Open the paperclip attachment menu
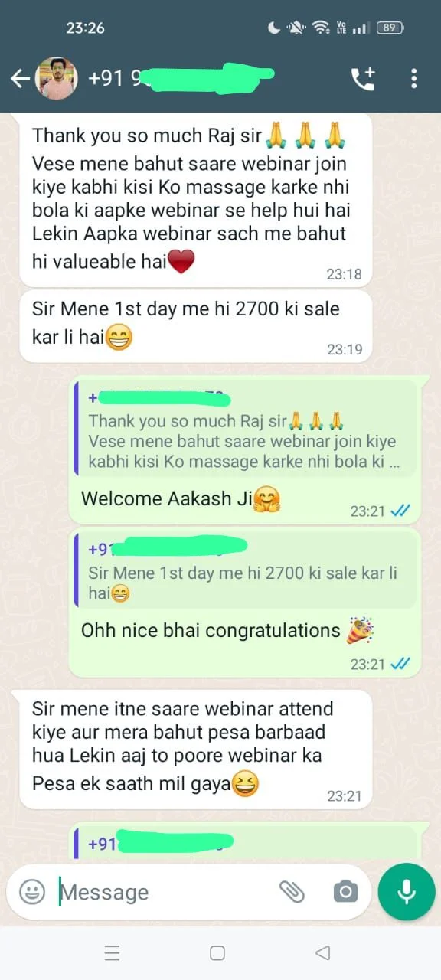The width and height of the screenshot is (441, 980). (292, 891)
